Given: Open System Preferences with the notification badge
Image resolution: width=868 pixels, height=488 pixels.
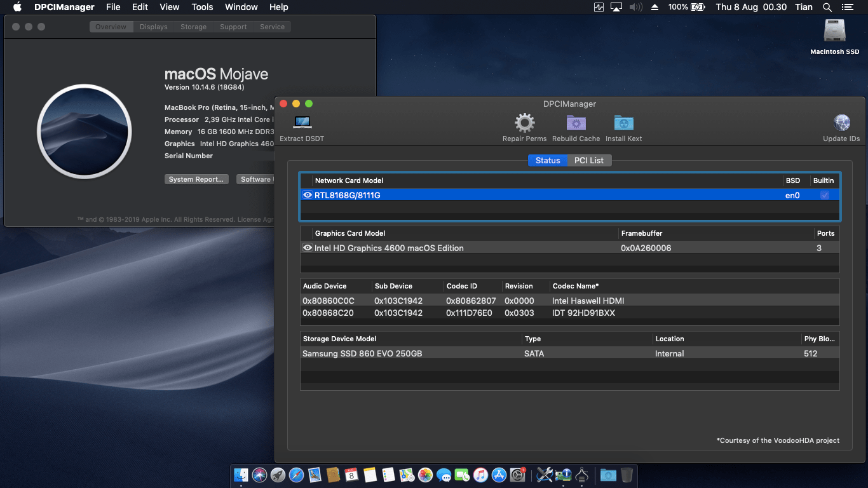Looking at the screenshot, I should [517, 475].
